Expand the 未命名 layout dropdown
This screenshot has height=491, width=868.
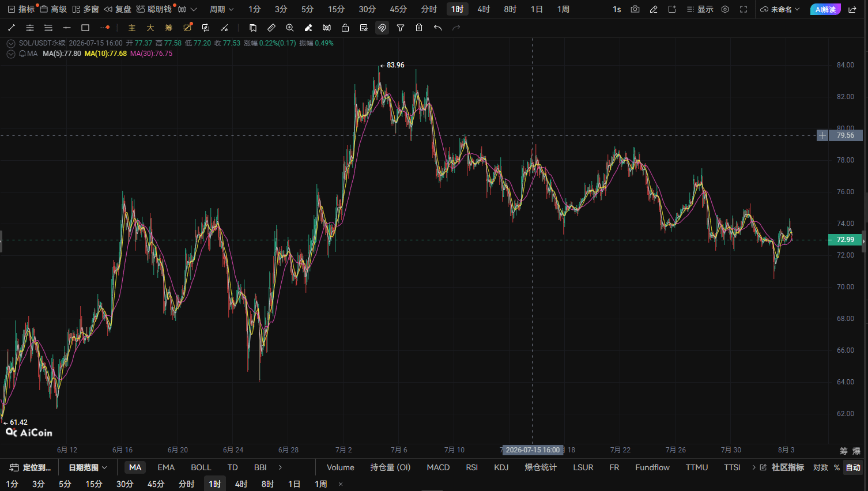click(x=780, y=9)
